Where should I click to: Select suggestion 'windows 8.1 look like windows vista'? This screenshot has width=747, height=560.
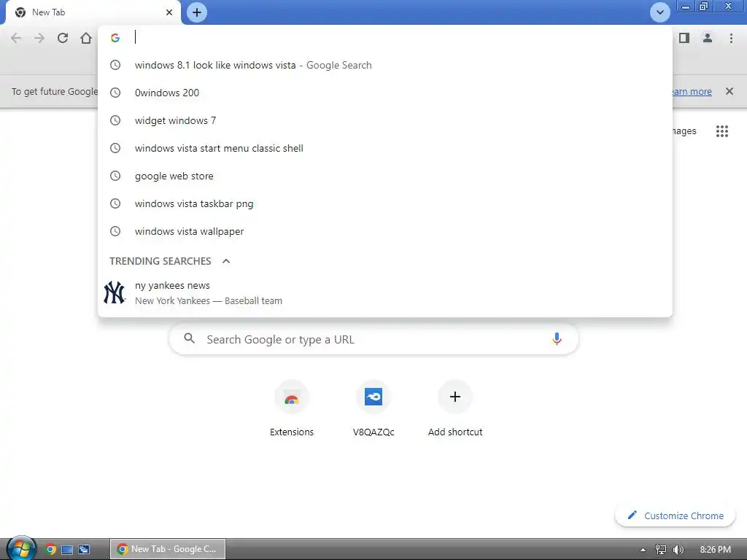click(x=385, y=65)
